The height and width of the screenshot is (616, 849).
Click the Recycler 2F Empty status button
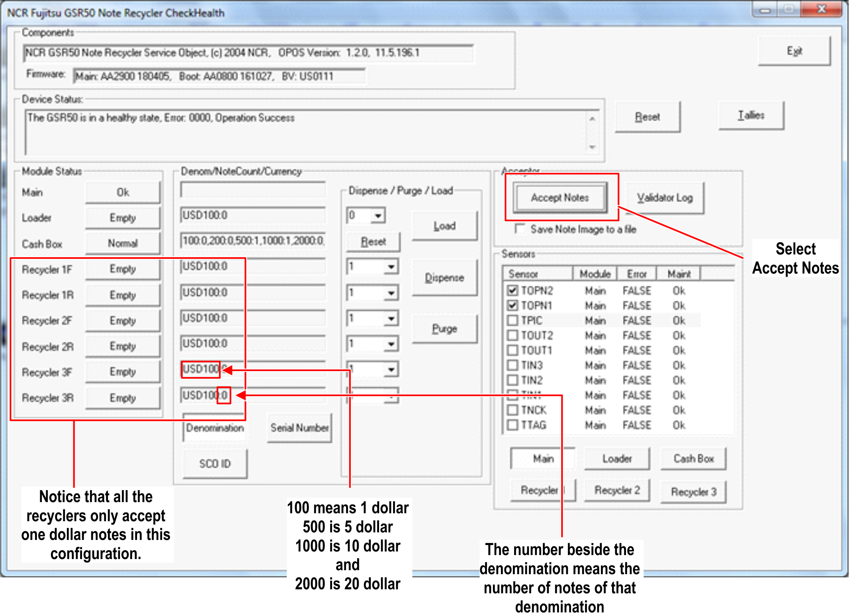[x=123, y=321]
